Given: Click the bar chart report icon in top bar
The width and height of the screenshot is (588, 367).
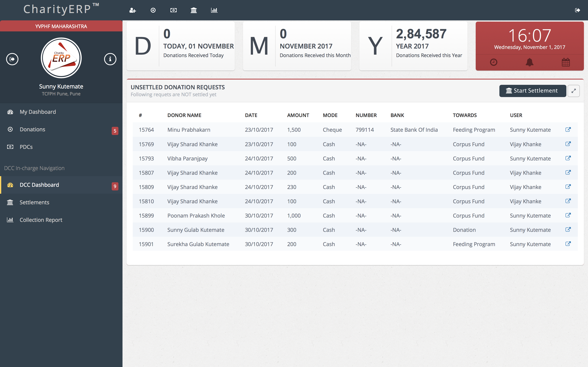Looking at the screenshot, I should (214, 10).
